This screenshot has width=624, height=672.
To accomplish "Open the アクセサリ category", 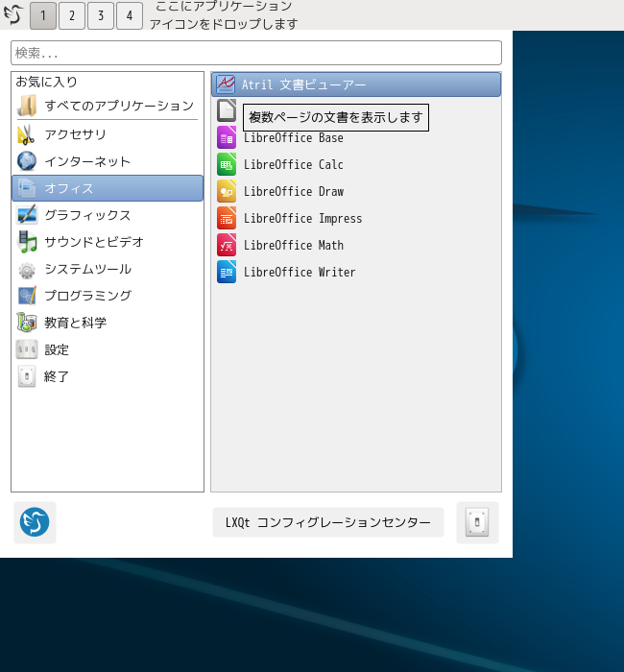I will (x=108, y=134).
